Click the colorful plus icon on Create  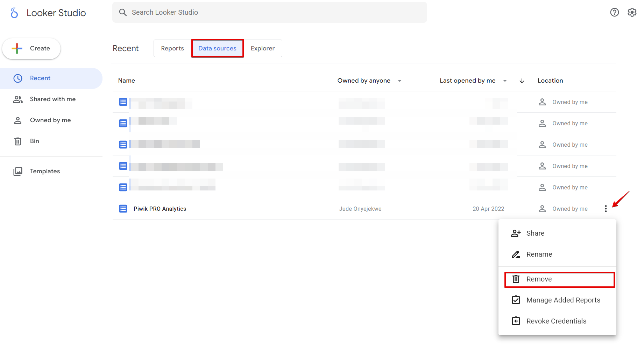coord(17,48)
